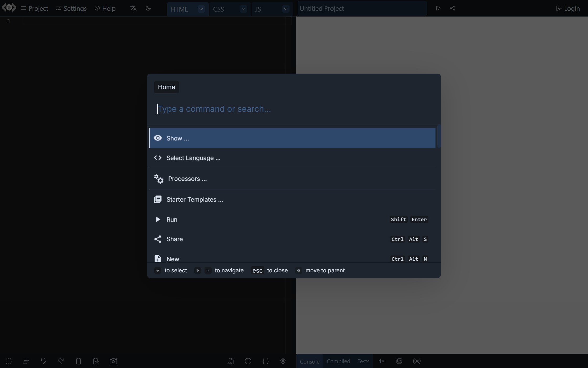This screenshot has height=368, width=588.
Task: Choose Starter Templates from the command palette
Action: [194, 199]
